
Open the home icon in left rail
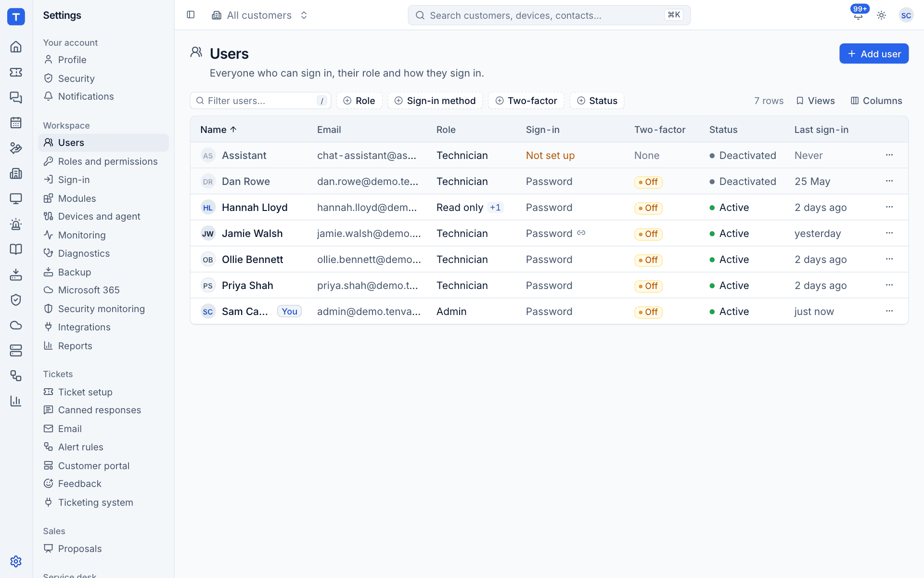[x=16, y=47]
